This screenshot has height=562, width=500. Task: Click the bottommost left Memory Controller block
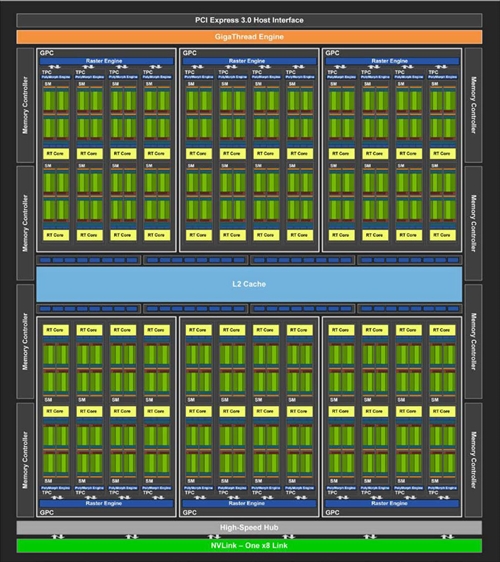(25, 460)
